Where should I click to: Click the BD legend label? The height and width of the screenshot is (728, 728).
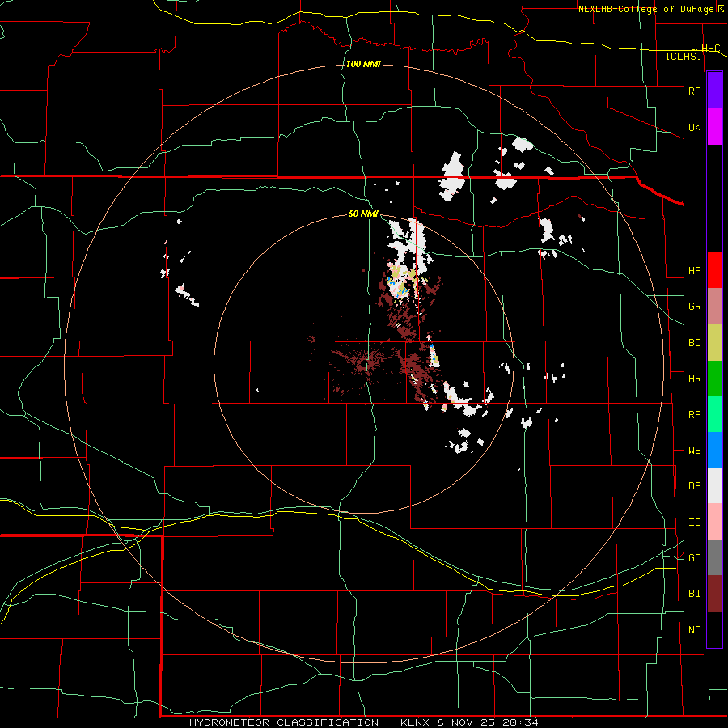pos(694,343)
